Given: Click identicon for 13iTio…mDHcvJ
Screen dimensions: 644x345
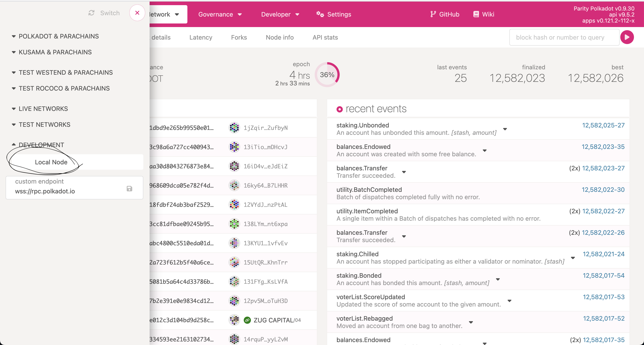Looking at the screenshot, I should 234,147.
